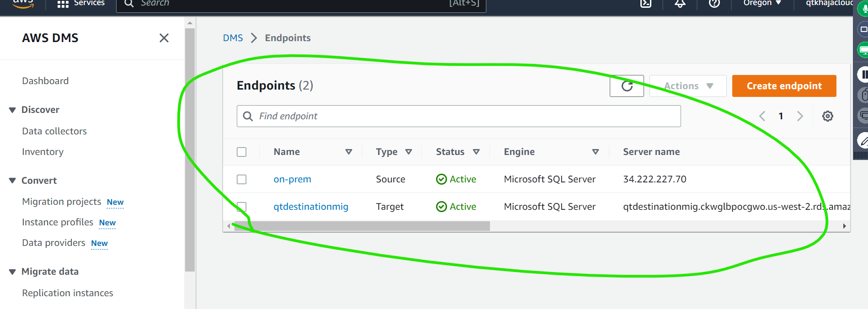868x309 pixels.
Task: Open Data providers in sidebar
Action: click(x=53, y=243)
